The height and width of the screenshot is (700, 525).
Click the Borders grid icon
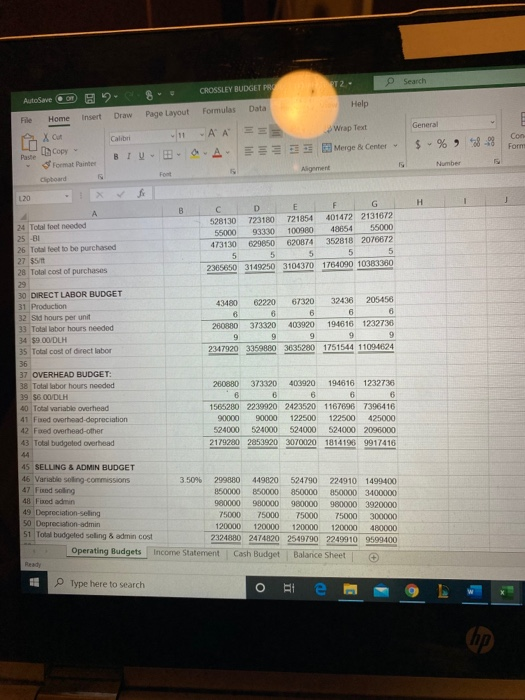(x=168, y=155)
